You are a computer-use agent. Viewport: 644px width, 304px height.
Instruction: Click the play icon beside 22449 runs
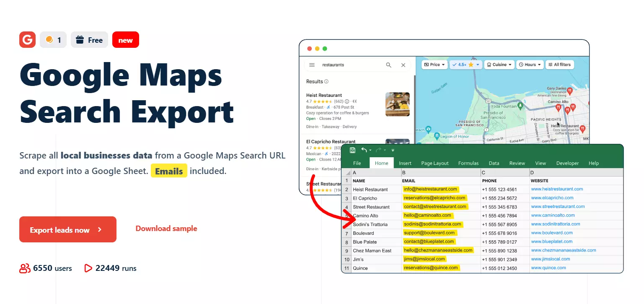88,268
